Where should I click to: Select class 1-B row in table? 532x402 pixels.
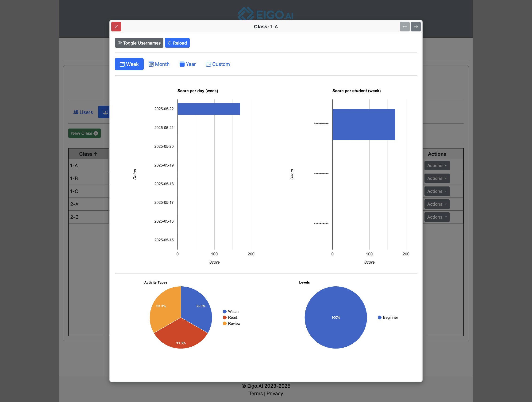[89, 178]
